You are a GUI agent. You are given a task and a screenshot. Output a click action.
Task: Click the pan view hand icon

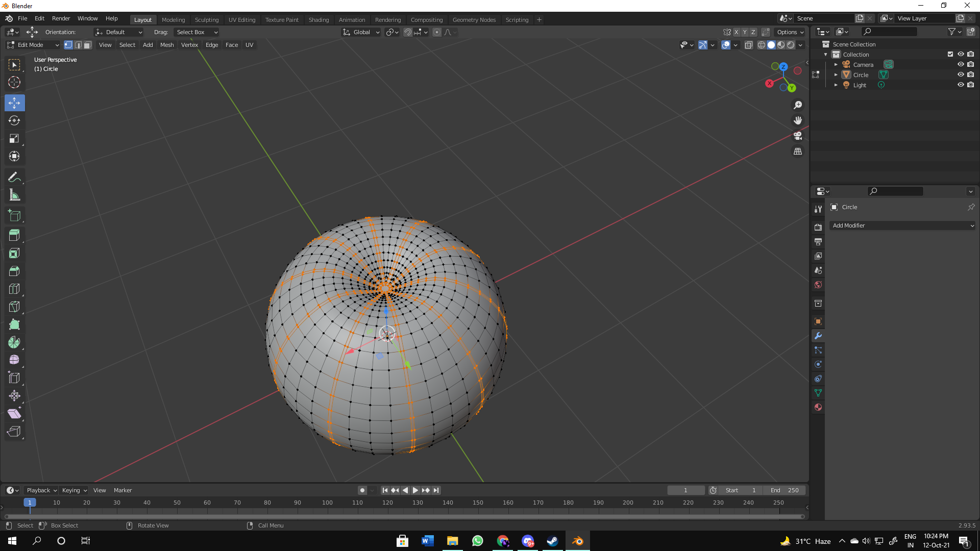coord(798,120)
